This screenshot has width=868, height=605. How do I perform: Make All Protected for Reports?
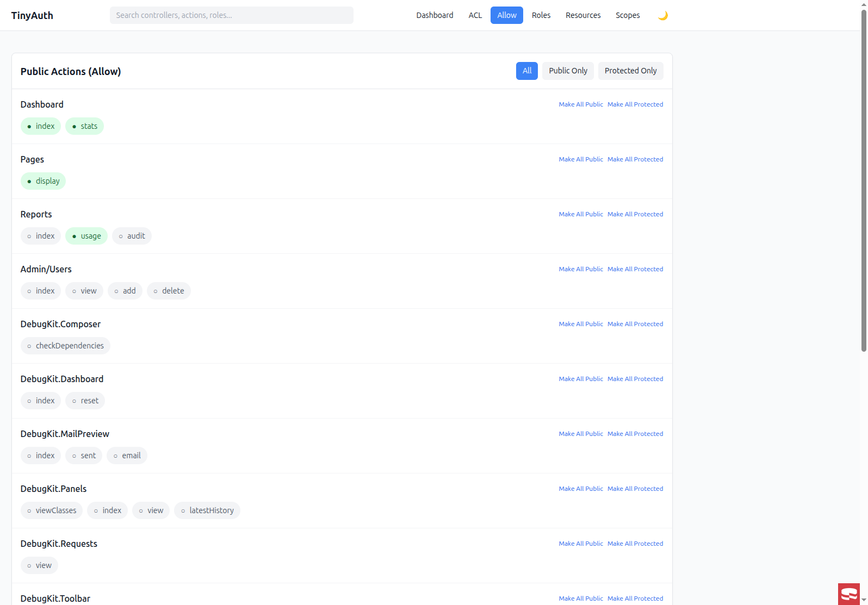pos(635,214)
